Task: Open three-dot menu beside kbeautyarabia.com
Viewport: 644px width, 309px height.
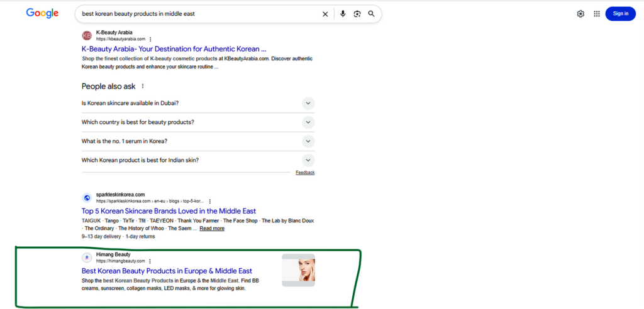Action: click(x=150, y=39)
